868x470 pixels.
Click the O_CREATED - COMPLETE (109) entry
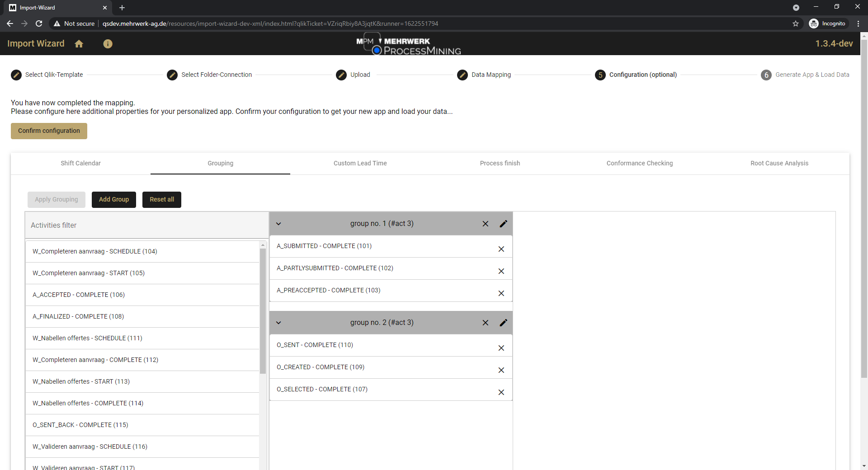coord(391,367)
